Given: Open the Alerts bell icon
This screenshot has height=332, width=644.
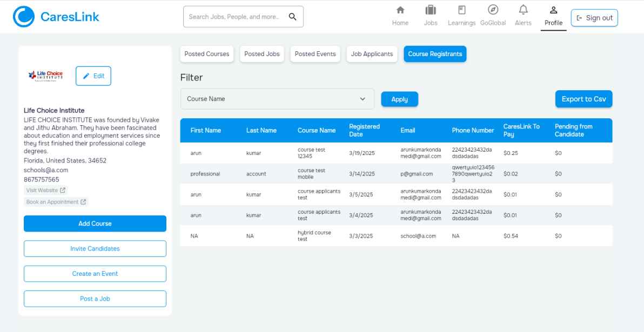Looking at the screenshot, I should click(523, 10).
